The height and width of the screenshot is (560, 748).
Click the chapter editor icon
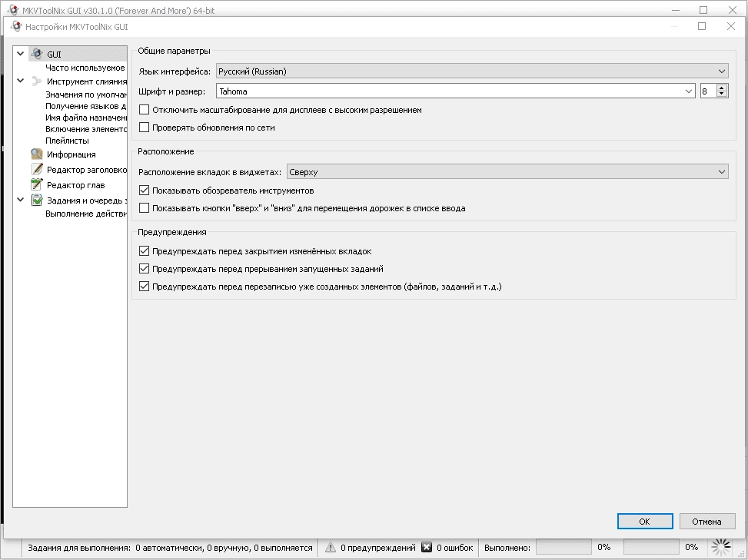pos(37,184)
